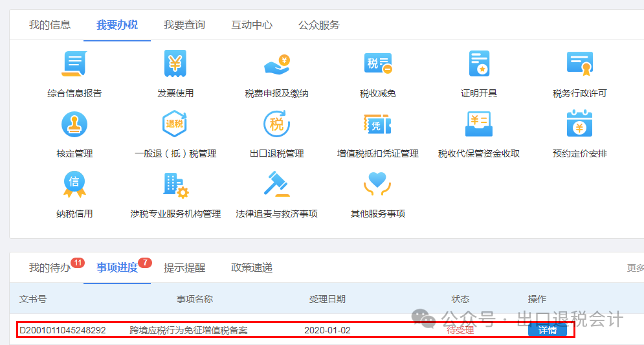Click the 增值税抵扣凭证管理 label
This screenshot has height=345, width=644.
(x=378, y=153)
